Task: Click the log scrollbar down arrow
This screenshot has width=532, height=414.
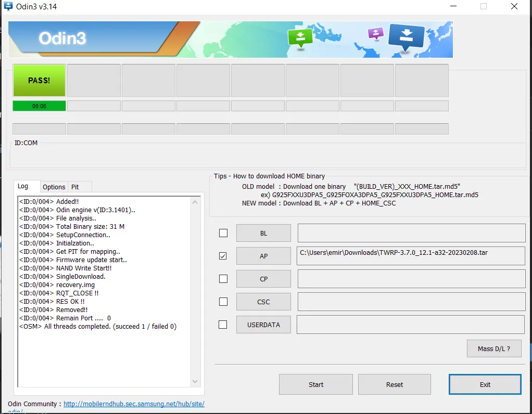Action: pyautogui.click(x=195, y=381)
